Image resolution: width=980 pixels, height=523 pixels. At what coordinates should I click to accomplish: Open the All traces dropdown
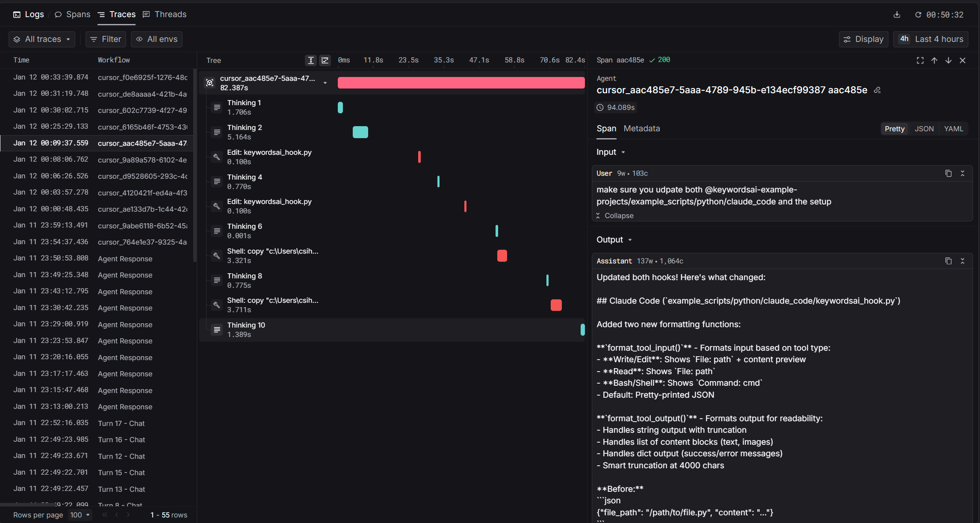(42, 39)
